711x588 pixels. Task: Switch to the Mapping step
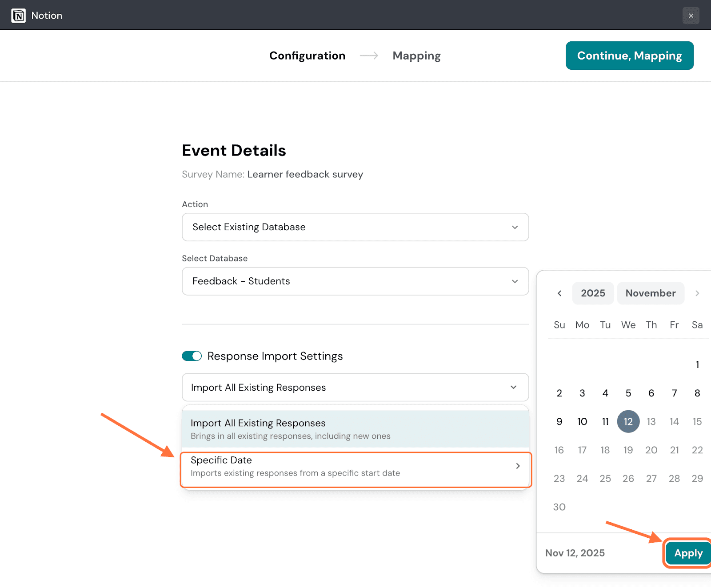416,56
